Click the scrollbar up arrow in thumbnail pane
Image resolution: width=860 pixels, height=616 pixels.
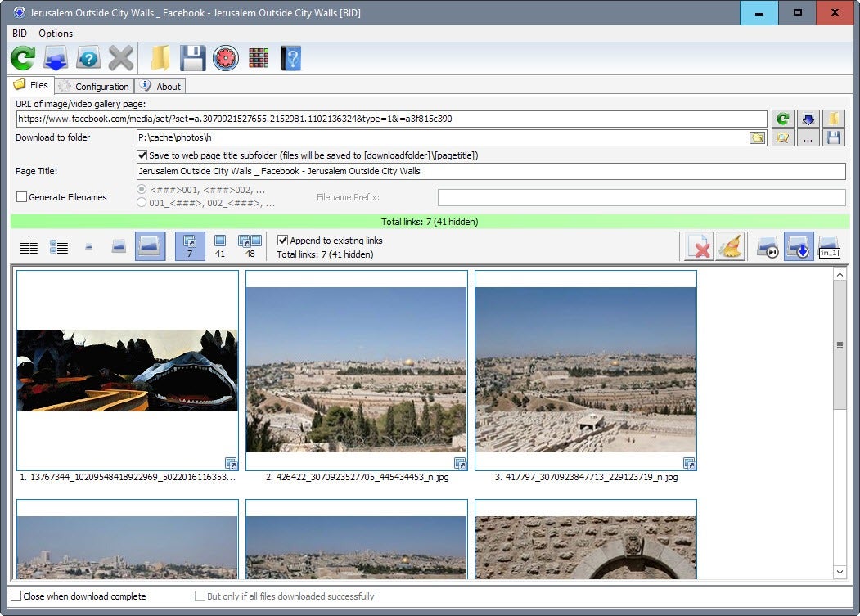pyautogui.click(x=840, y=274)
